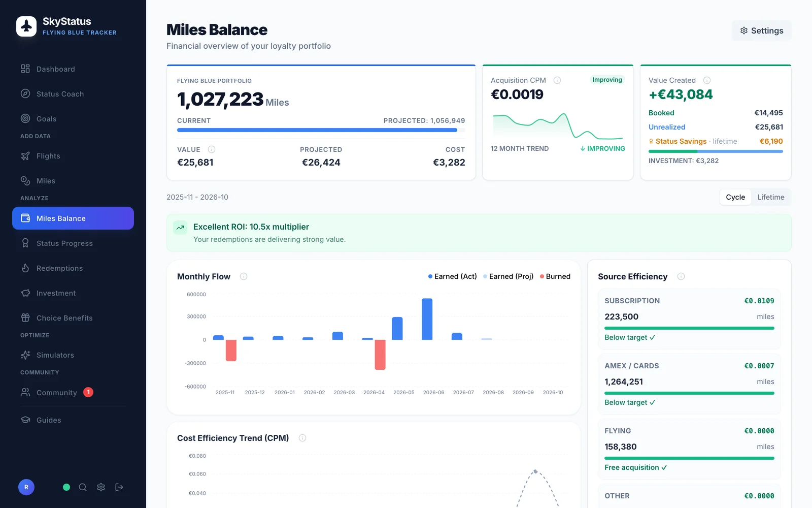
Task: Click the Guides graduation cap icon
Action: point(25,420)
